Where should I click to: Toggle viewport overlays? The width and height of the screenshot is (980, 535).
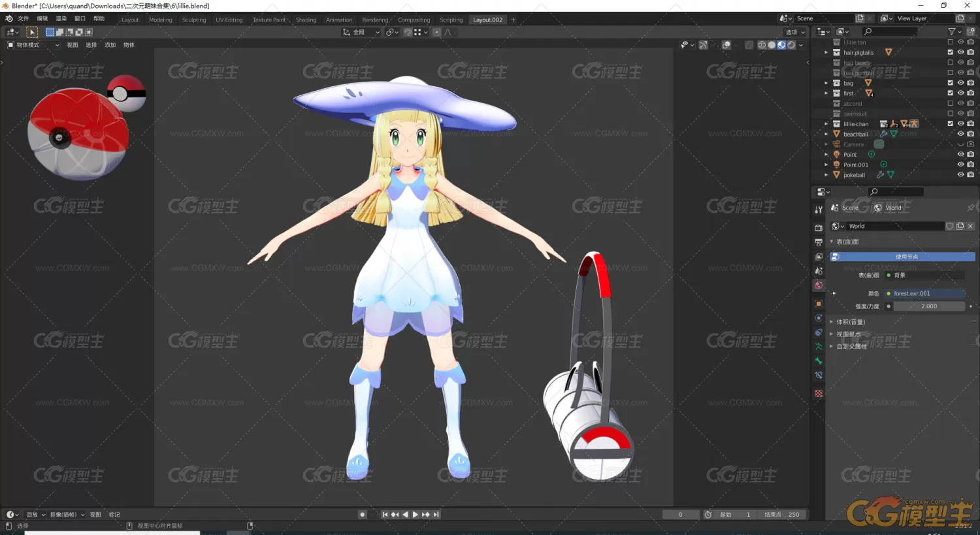[x=726, y=45]
